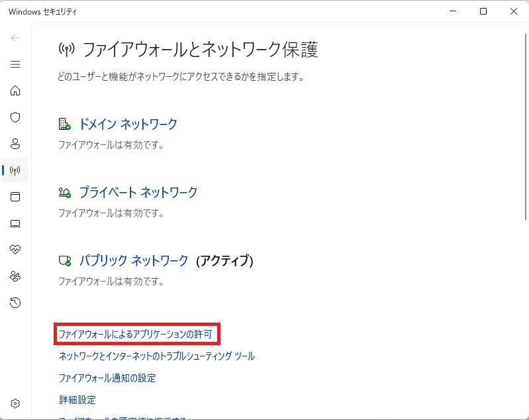Open プライベート ネットワーク settings
Viewport: 529px width, 420px height.
coord(138,192)
